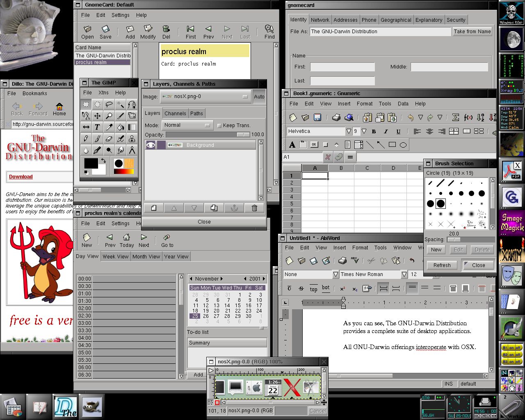The width and height of the screenshot is (525, 420).
Task: Run spell check icon in AbiWord toolbar
Action: [355, 260]
